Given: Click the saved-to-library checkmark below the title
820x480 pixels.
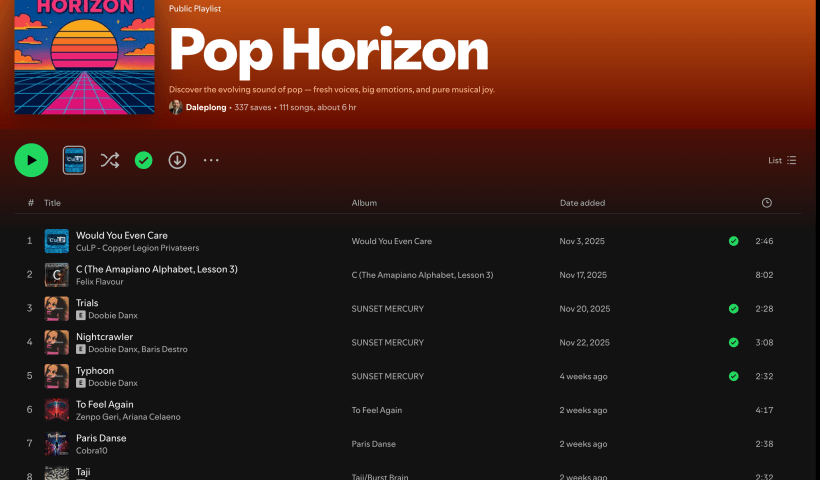Looking at the screenshot, I should tap(143, 160).
